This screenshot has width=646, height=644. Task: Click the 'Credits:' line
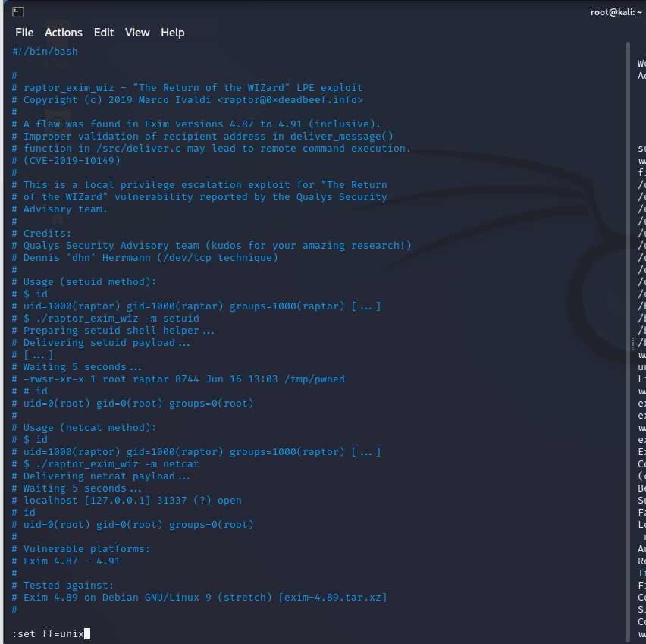(42, 234)
